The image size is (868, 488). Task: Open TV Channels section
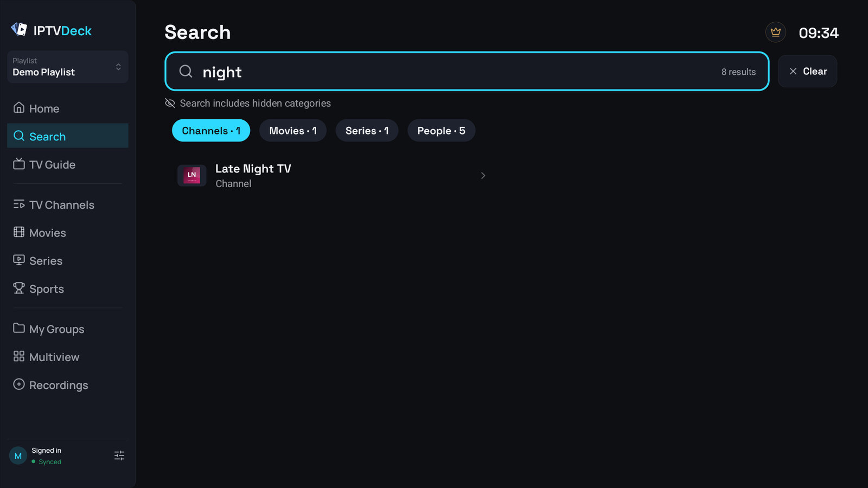(68, 204)
